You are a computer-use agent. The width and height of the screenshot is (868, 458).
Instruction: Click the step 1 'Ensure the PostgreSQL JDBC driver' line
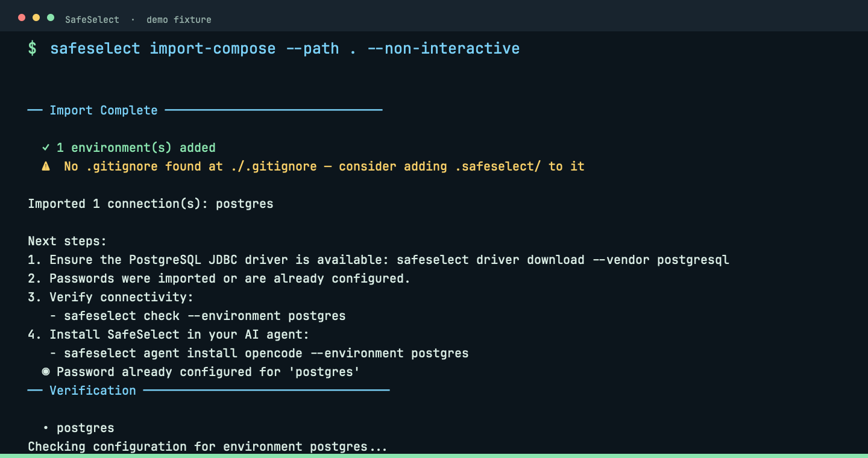point(379,260)
